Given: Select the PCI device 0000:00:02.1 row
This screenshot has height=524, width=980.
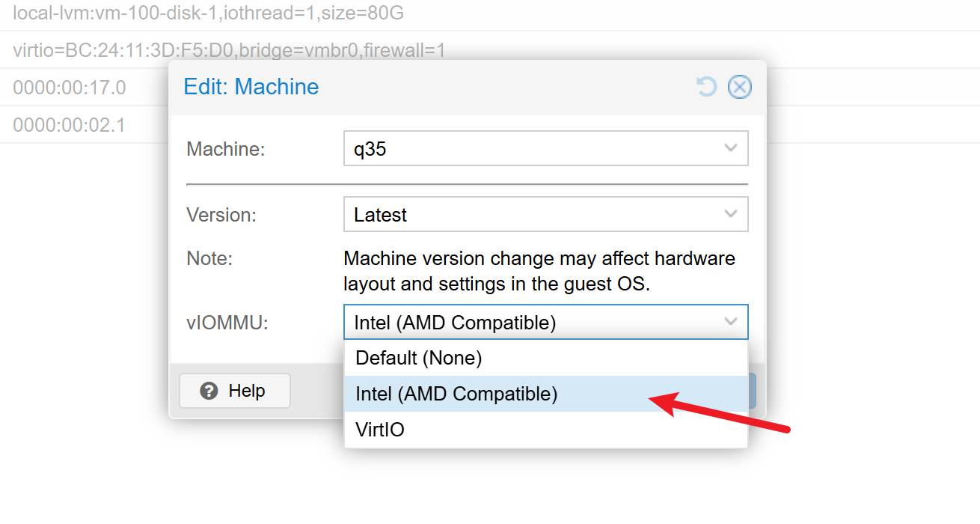Looking at the screenshot, I should click(x=70, y=125).
